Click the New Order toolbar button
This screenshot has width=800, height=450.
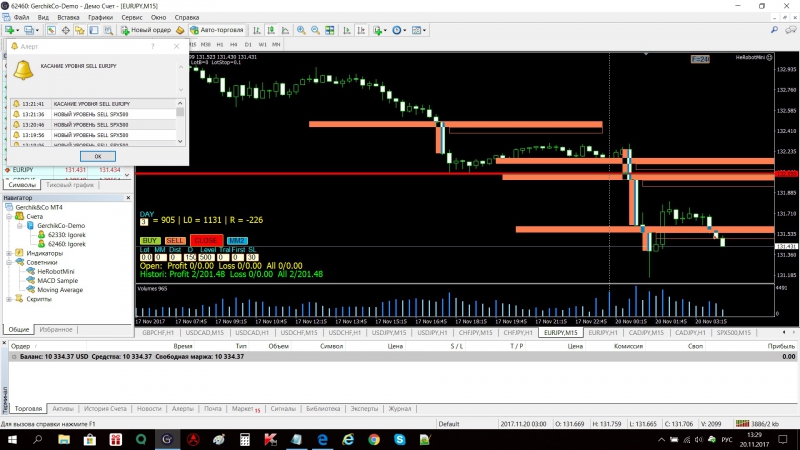pyautogui.click(x=145, y=30)
